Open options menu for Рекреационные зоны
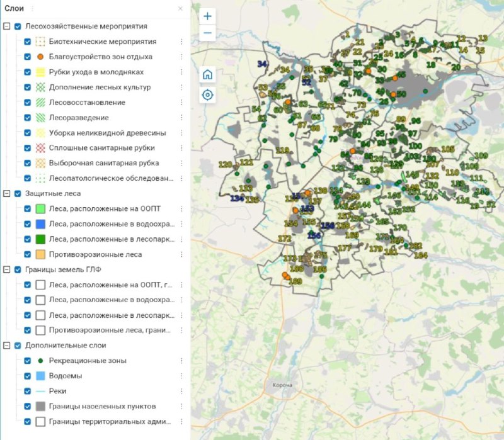This screenshot has height=440, width=504. click(x=181, y=361)
